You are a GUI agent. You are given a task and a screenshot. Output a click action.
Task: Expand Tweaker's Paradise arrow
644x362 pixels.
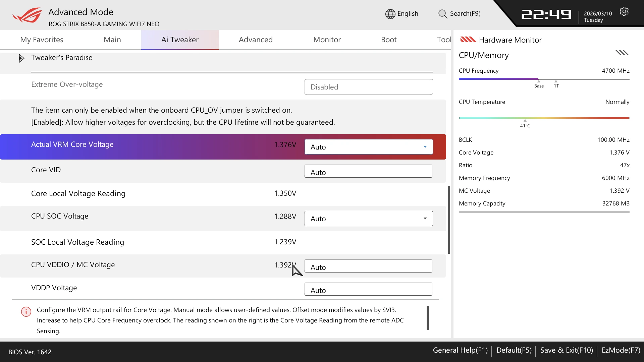(21, 58)
